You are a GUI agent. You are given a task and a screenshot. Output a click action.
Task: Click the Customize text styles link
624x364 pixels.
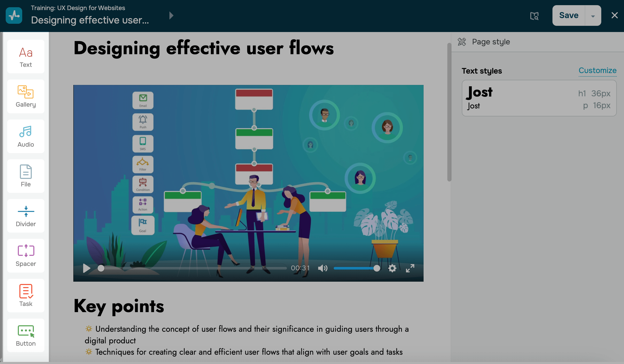[597, 70]
